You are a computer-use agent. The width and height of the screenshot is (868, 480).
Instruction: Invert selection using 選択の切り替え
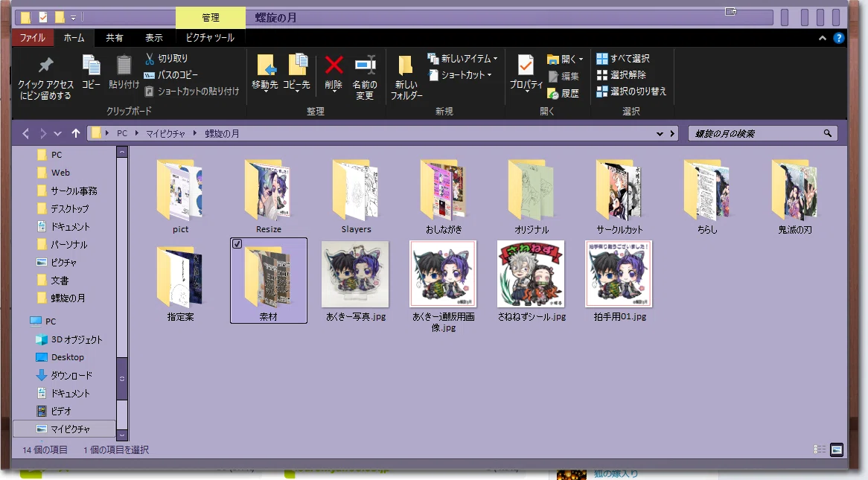click(631, 92)
